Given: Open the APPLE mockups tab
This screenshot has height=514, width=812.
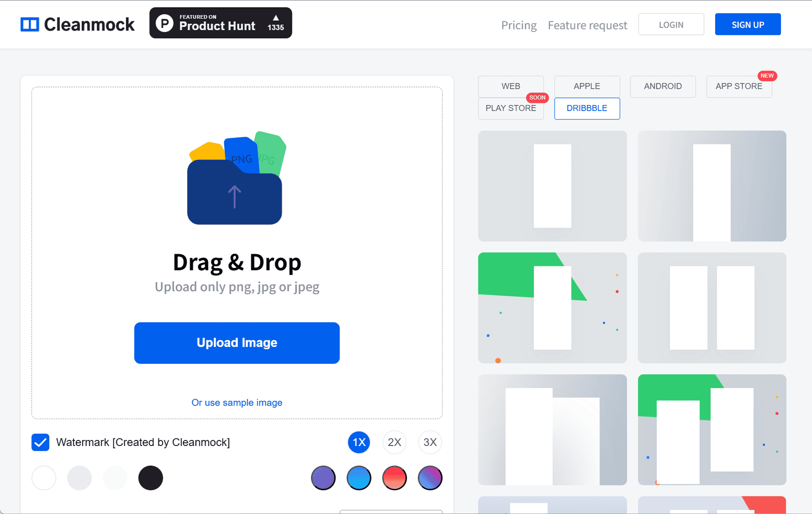Looking at the screenshot, I should coord(587,86).
